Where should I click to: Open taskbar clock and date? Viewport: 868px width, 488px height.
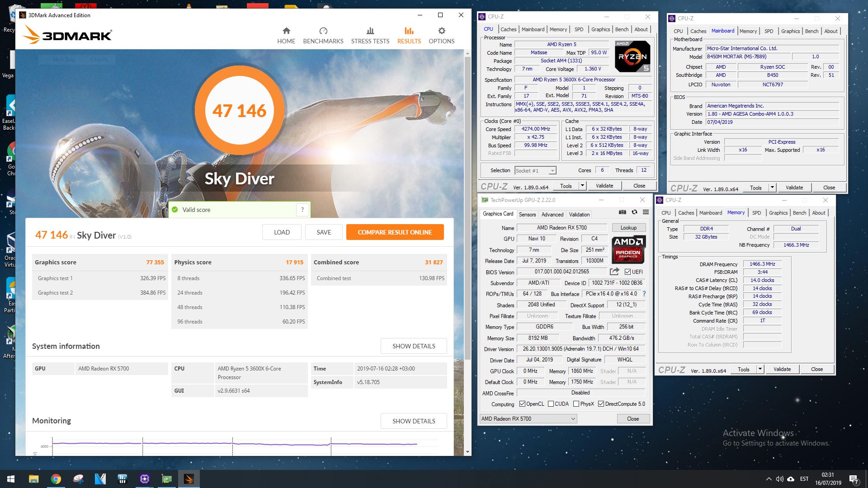point(828,479)
